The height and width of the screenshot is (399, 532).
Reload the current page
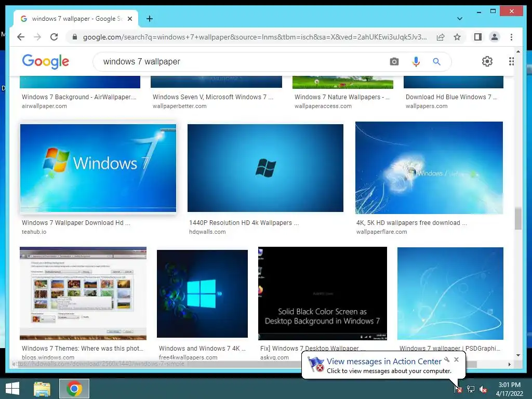coord(54,37)
